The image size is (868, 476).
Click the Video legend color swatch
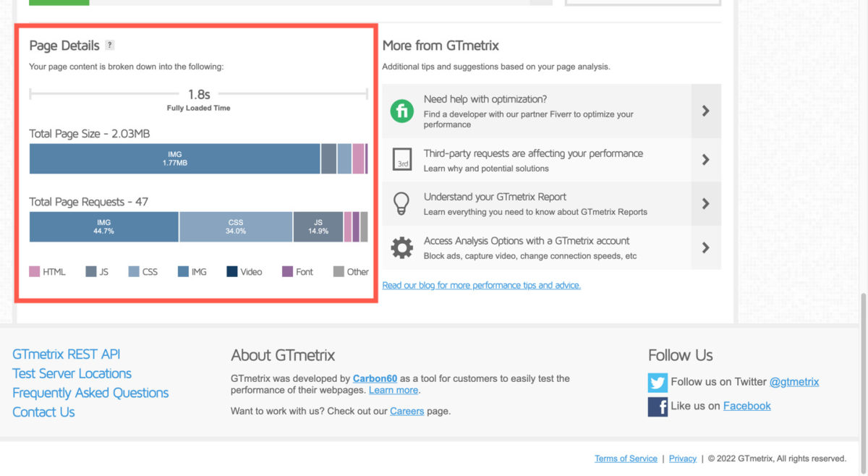[232, 272]
